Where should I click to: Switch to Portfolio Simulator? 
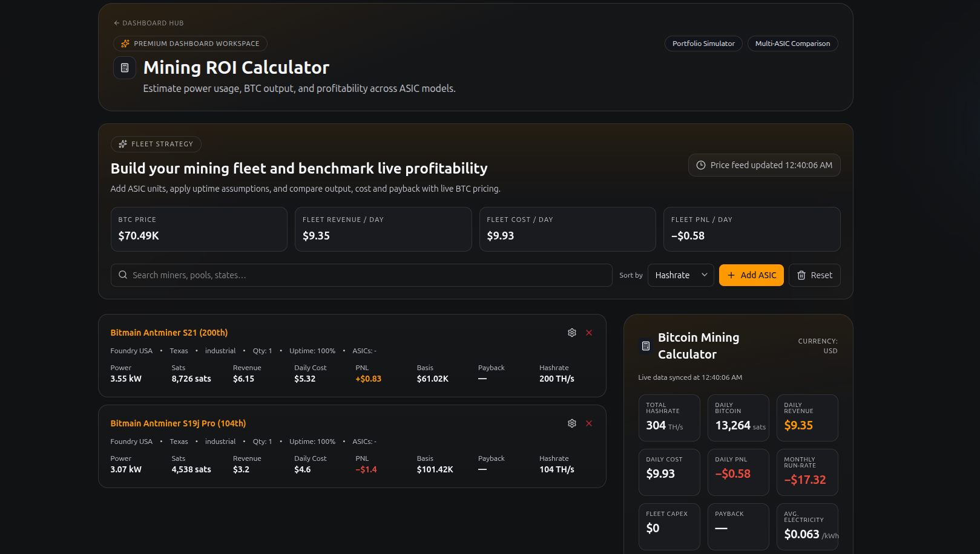coord(703,43)
